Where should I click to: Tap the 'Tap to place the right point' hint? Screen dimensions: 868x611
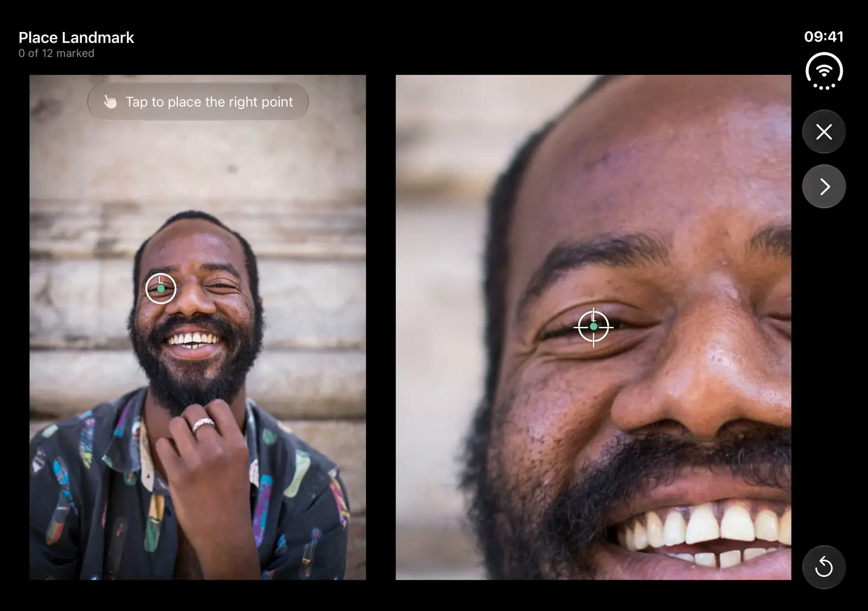198,102
